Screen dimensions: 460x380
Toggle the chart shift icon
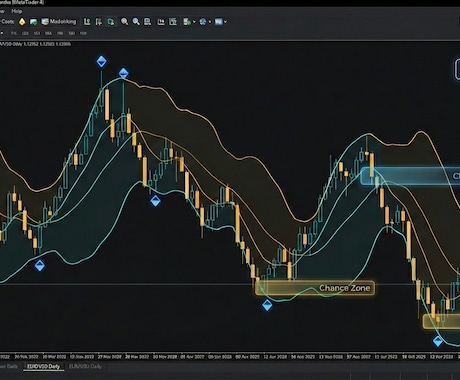(x=161, y=22)
